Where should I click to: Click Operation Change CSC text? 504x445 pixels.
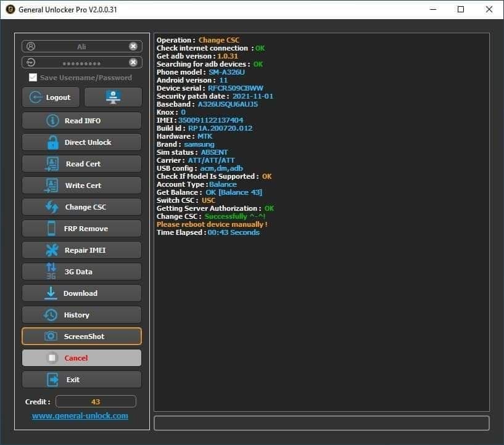[198, 40]
